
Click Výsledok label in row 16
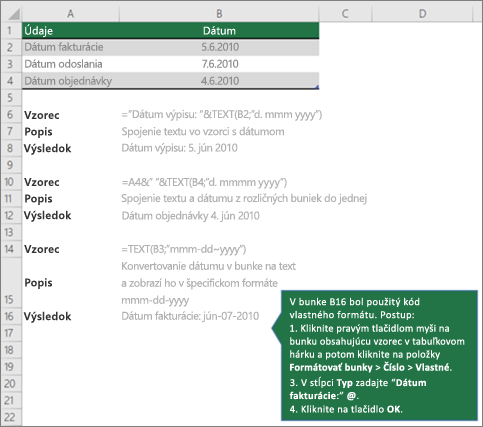47,316
